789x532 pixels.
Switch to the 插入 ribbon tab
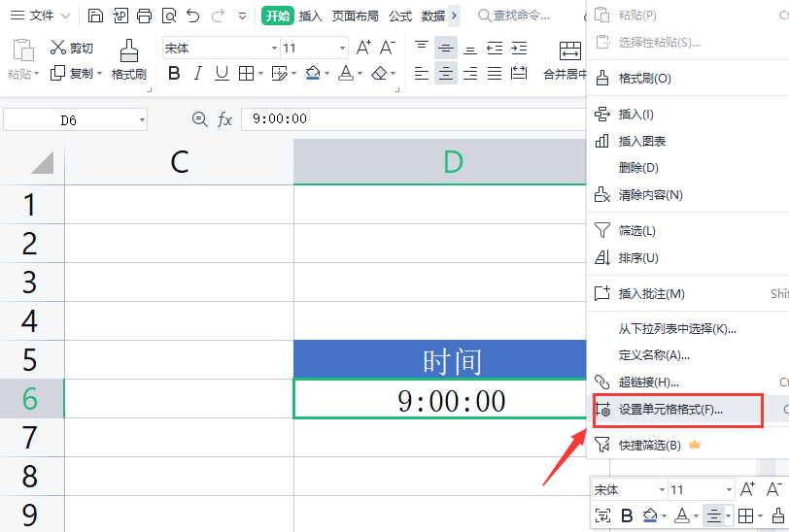pos(311,17)
